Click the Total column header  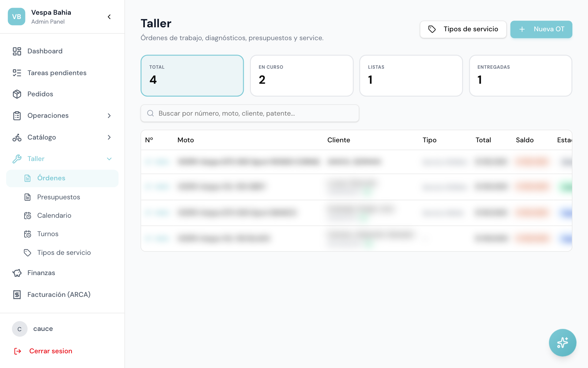(x=483, y=140)
